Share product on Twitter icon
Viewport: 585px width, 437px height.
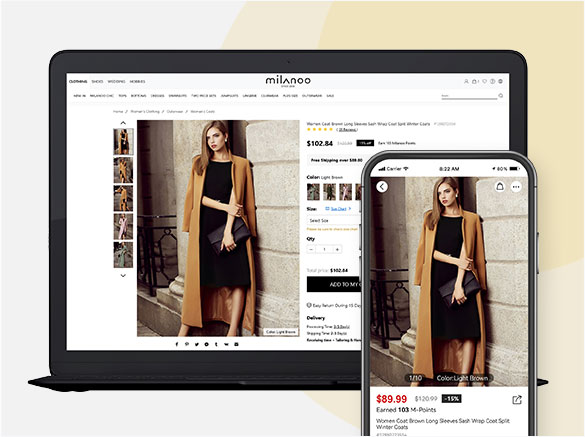coord(197,344)
